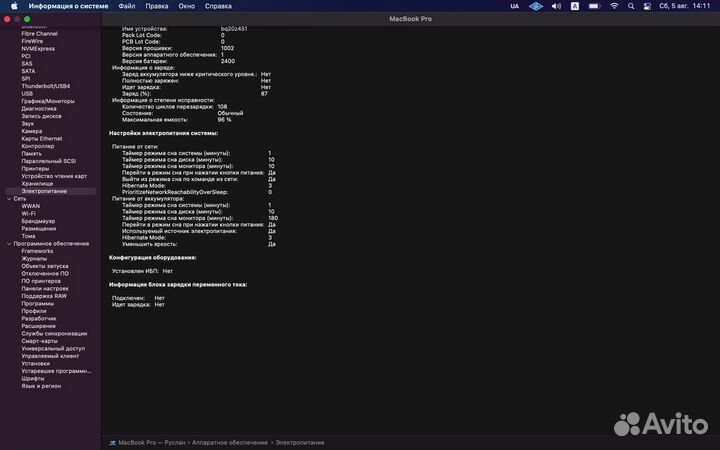
Task: Open the Wi-Fi status menu
Action: point(614,6)
